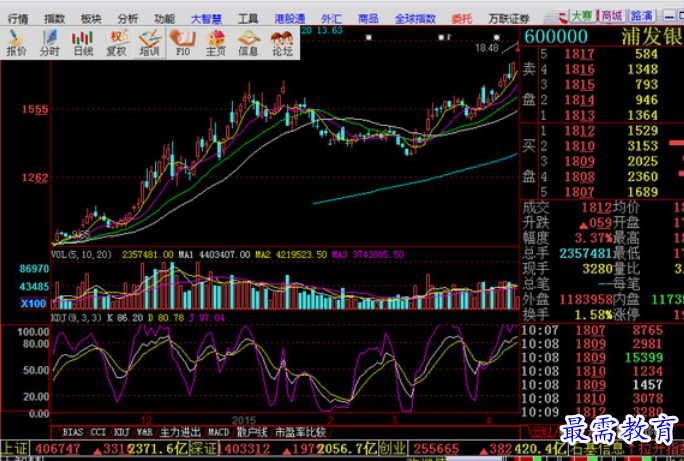Screen dimensions: 684x461
Task: Select buy level 4 price 1808
Action: click(579, 177)
